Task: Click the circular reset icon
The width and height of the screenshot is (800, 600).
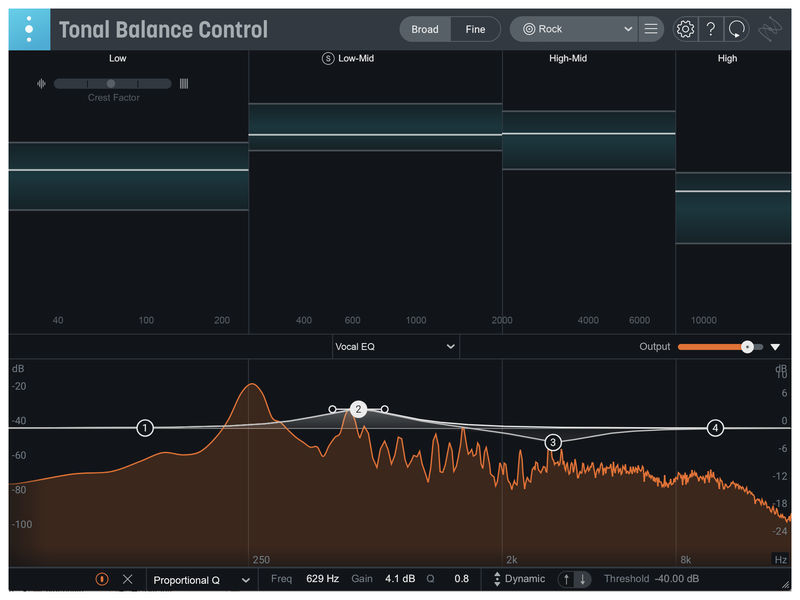Action: (736, 29)
